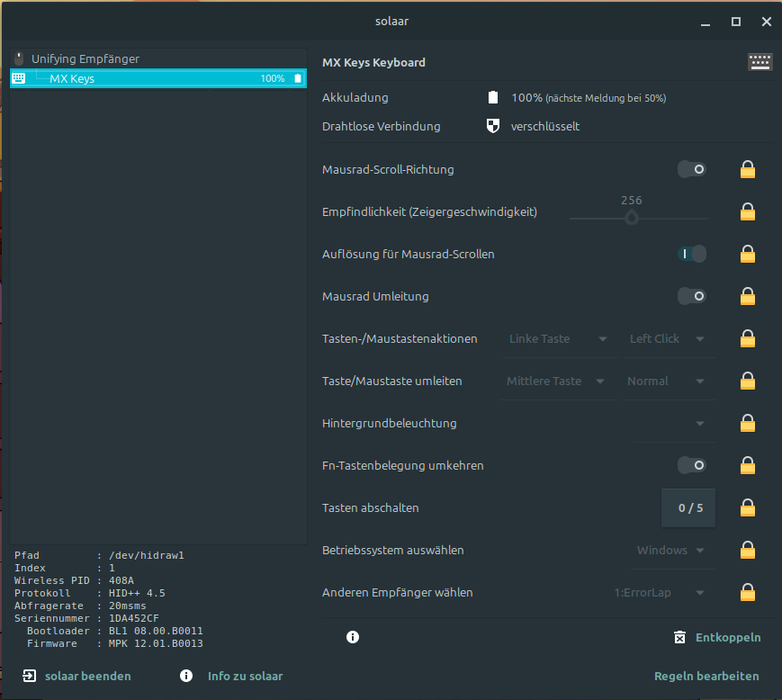Click the trash icon beside Entkoppeln

(x=679, y=637)
